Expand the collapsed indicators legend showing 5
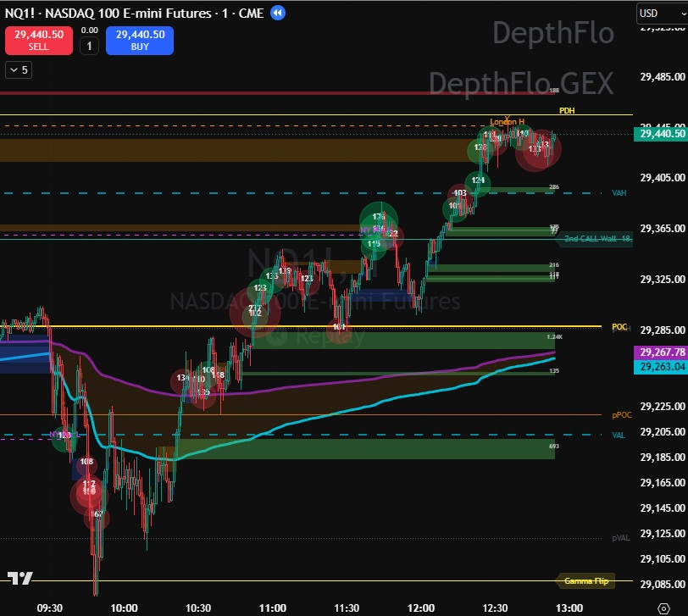The image size is (688, 616). pyautogui.click(x=19, y=70)
